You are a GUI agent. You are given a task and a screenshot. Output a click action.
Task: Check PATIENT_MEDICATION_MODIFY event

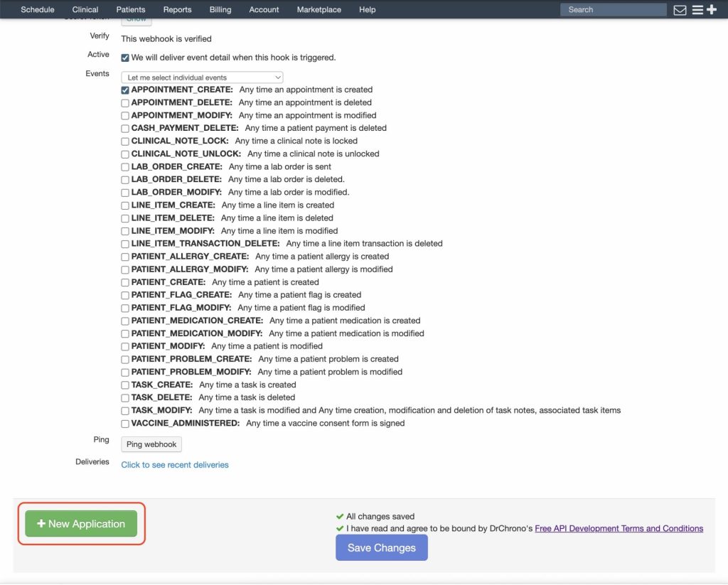(x=125, y=334)
